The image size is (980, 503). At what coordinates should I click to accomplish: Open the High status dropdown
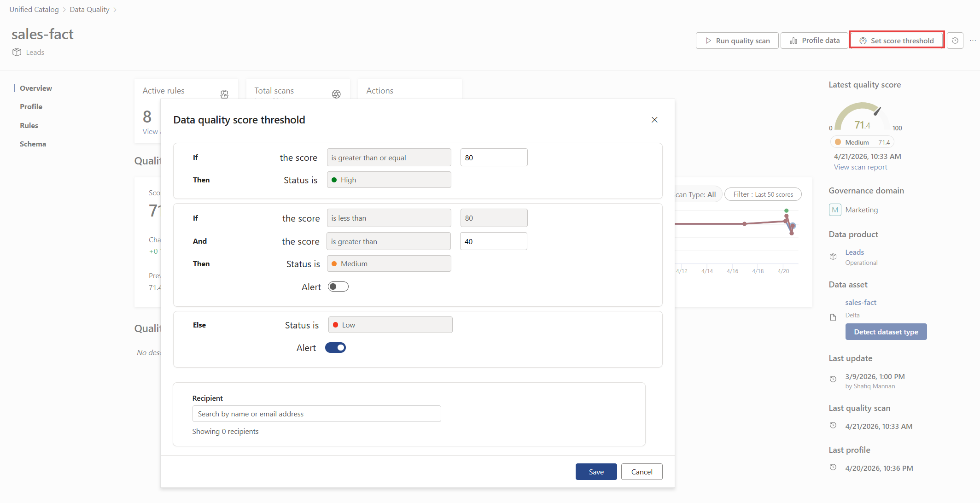(389, 180)
